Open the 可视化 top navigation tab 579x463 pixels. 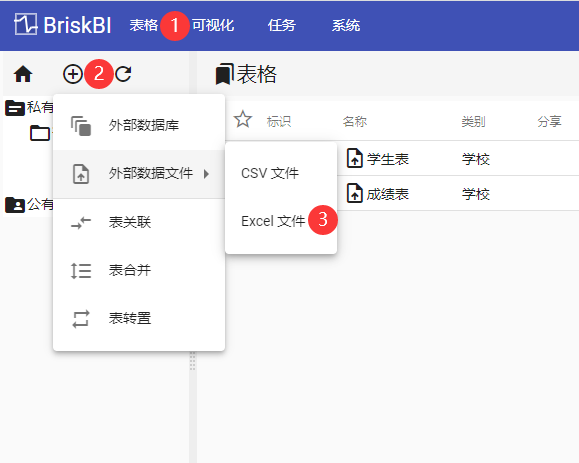click(213, 25)
